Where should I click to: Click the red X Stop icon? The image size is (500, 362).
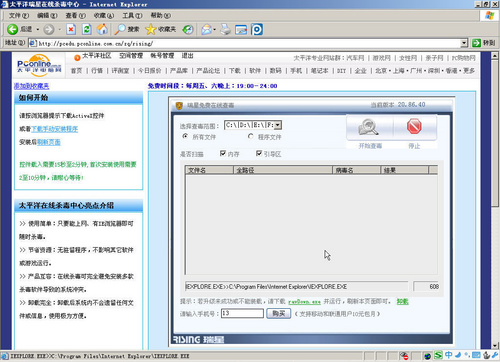[x=71, y=29]
